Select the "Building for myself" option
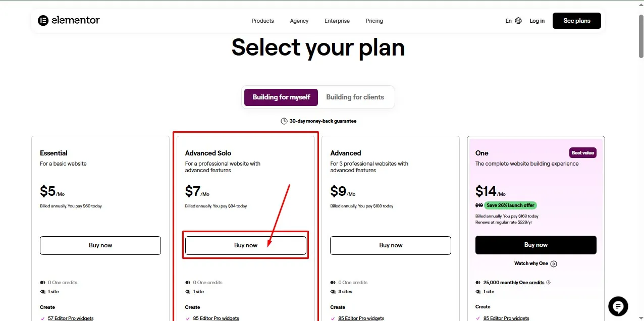 coord(281,97)
